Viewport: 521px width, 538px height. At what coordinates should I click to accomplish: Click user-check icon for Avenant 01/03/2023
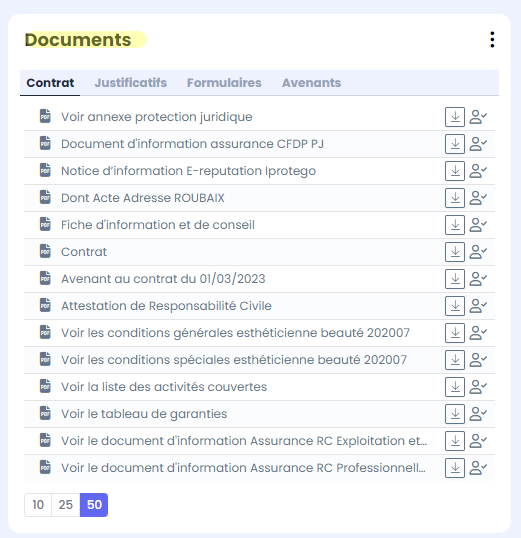point(478,279)
